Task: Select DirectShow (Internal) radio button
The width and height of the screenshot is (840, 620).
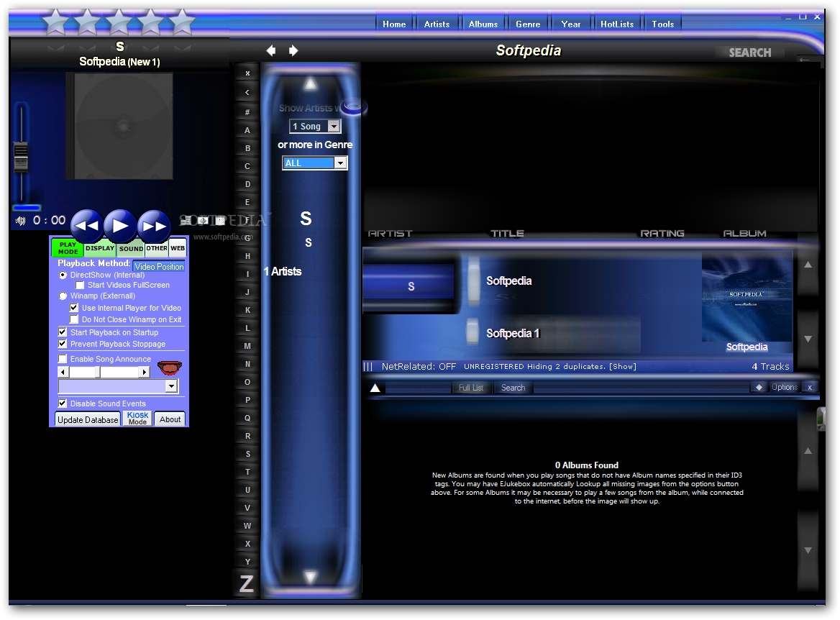Action: coord(63,275)
